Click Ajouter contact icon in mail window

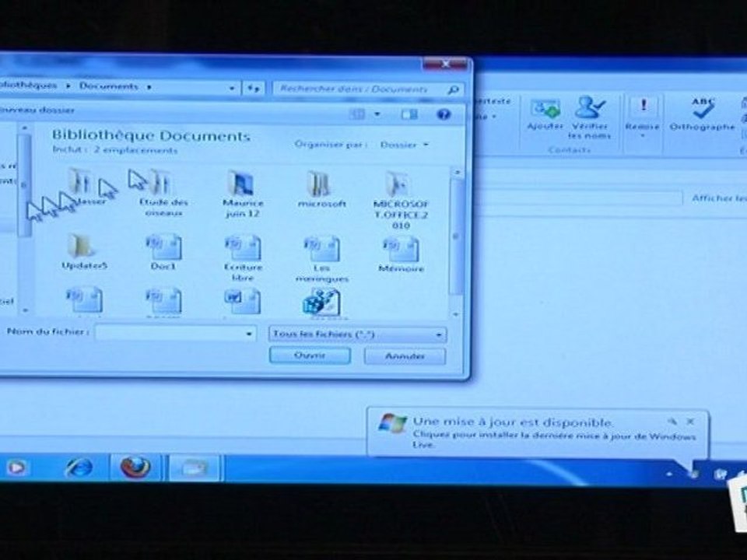click(545, 110)
